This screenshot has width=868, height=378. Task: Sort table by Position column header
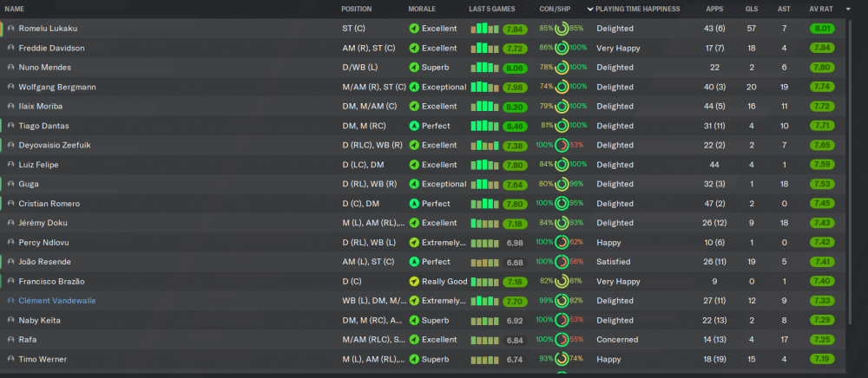tap(357, 10)
